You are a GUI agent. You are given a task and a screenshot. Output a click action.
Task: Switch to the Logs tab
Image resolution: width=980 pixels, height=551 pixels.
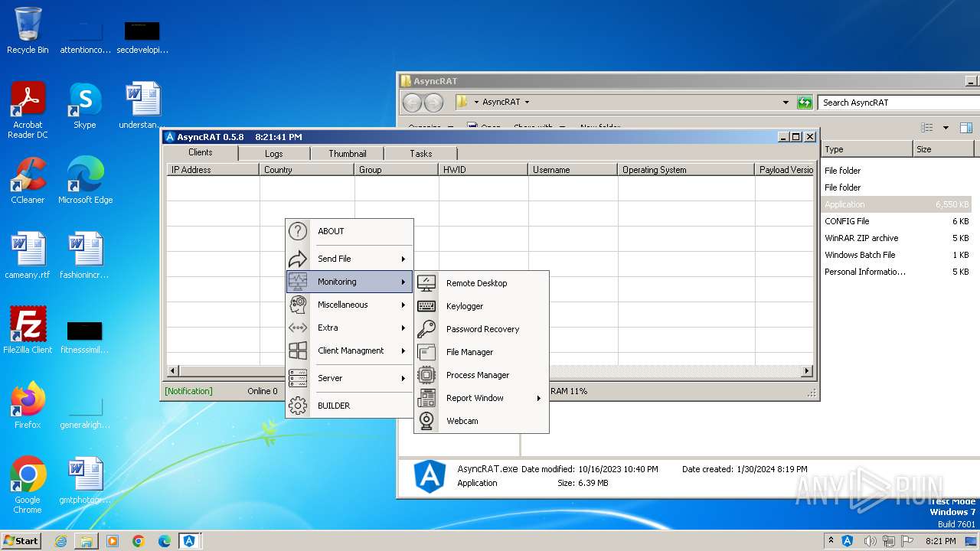point(274,154)
